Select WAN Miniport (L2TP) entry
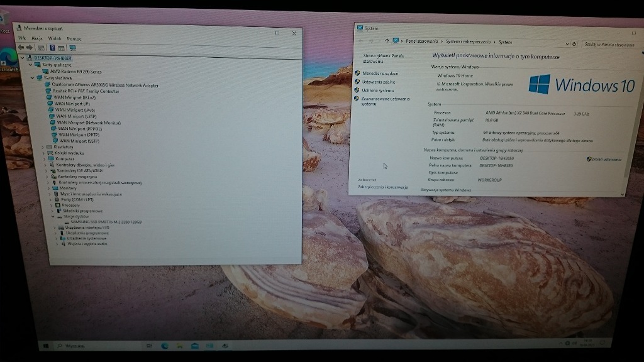The image size is (644, 362). click(x=76, y=116)
